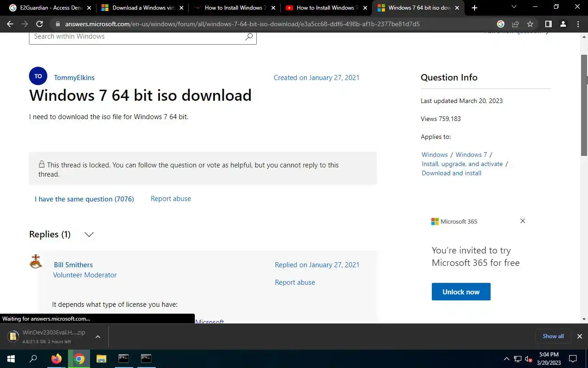Click the Volunteer Moderator label
The width and height of the screenshot is (588, 368).
click(85, 275)
